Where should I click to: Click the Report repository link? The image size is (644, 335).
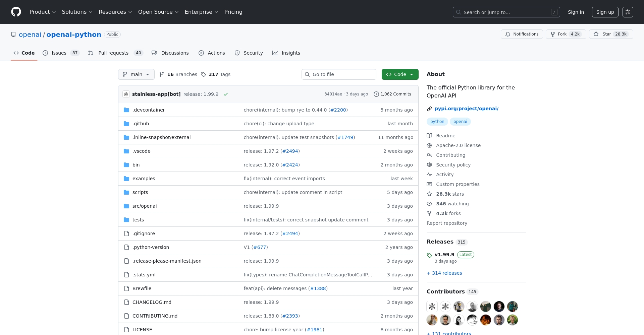tap(447, 223)
